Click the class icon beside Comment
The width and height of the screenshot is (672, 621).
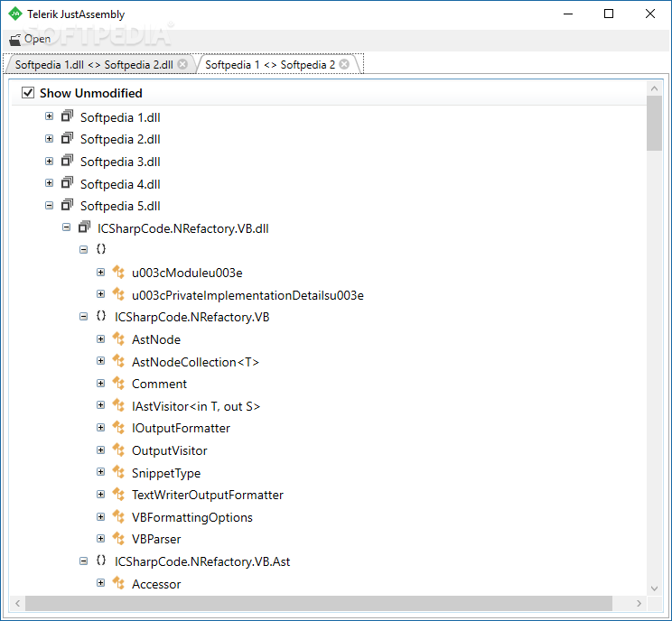tap(118, 384)
